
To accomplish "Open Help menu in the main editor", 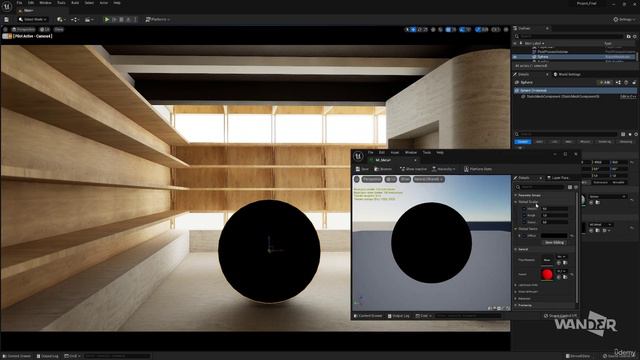I will pos(117,3).
